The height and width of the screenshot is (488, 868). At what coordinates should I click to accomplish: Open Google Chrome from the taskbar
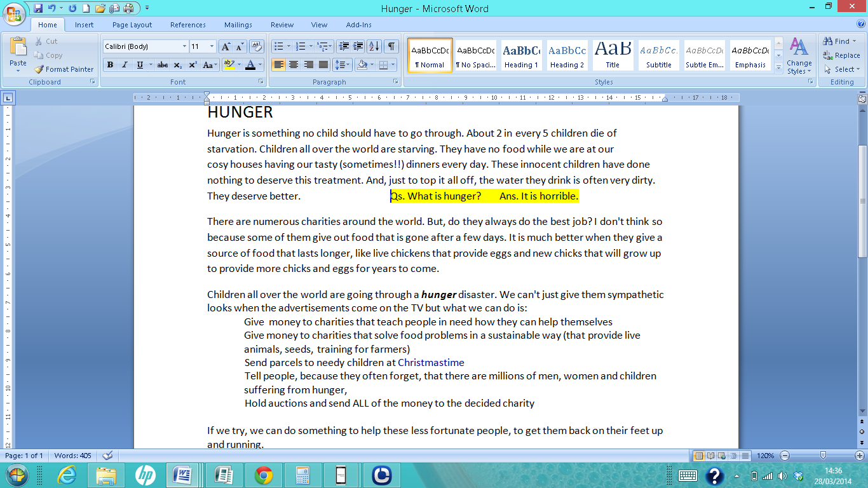[264, 475]
